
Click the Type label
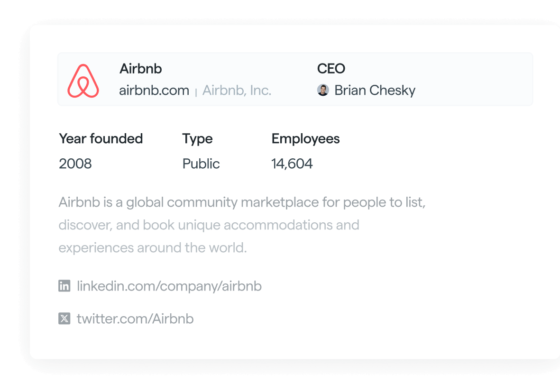(197, 139)
